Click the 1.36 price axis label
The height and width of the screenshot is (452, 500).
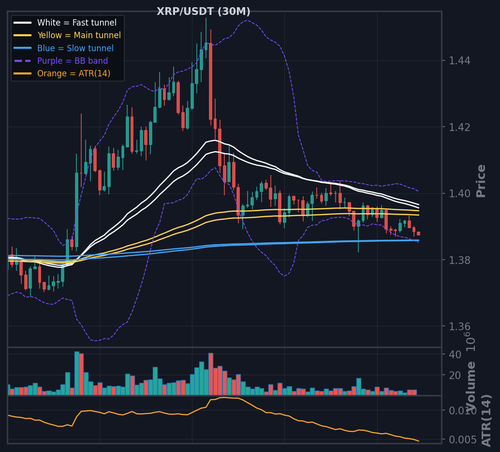460,326
